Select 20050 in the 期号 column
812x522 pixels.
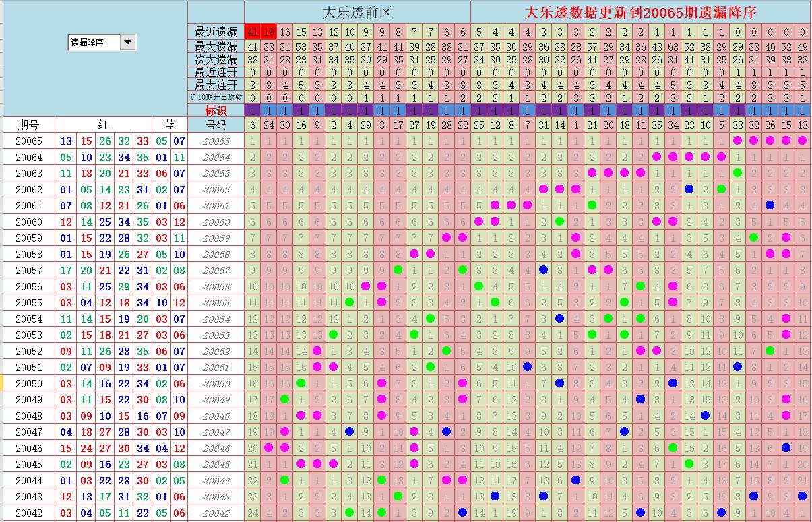pos(28,384)
